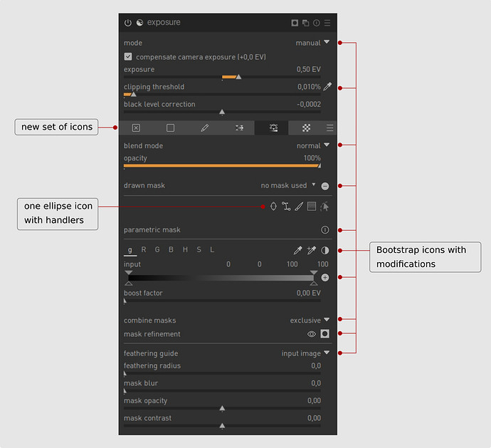Image resolution: width=491 pixels, height=448 pixels.
Task: Select drawn and parametric mask tab
Action: pos(273,128)
